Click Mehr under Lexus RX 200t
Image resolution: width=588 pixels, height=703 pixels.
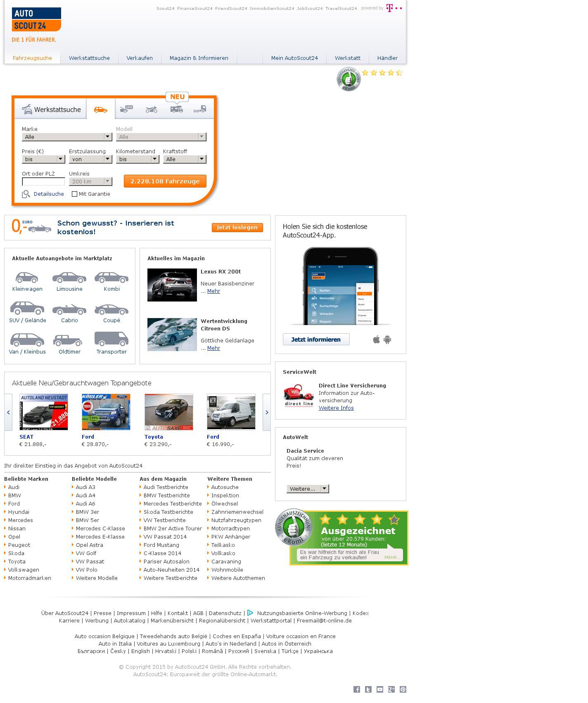[213, 291]
